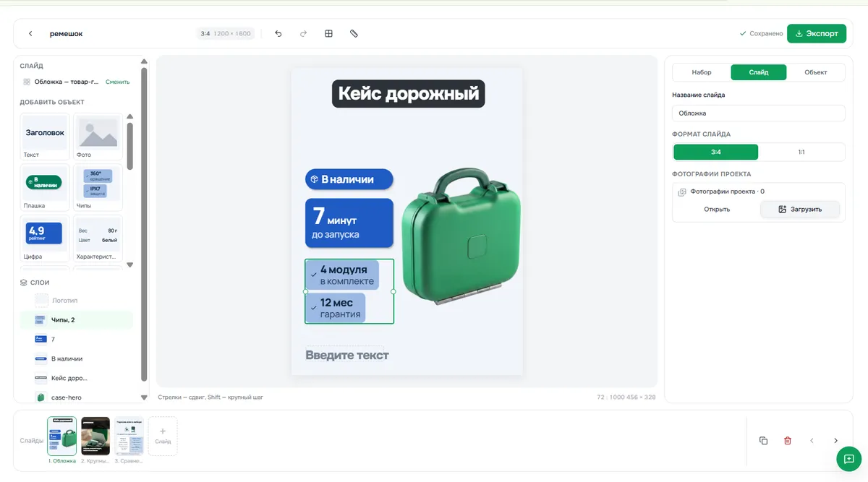Click the Сменить link for the template
The image size is (868, 482).
tap(117, 82)
